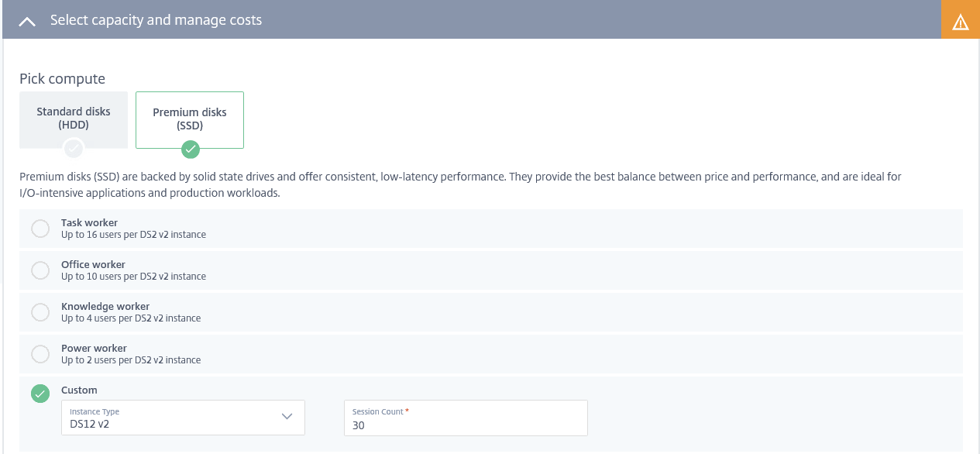Click into the Session Count field
Image resolution: width=980 pixels, height=454 pixels.
click(465, 425)
